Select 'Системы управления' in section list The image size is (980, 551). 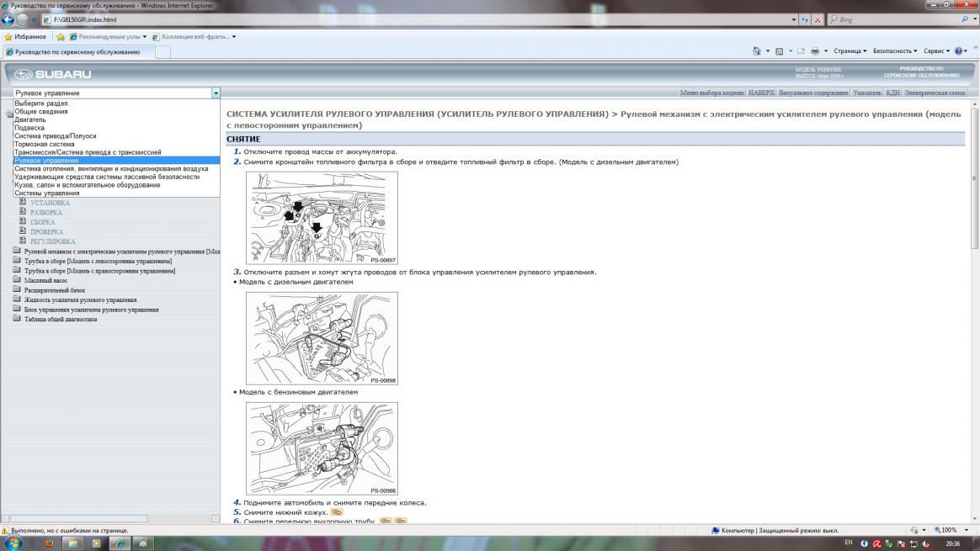[116, 193]
